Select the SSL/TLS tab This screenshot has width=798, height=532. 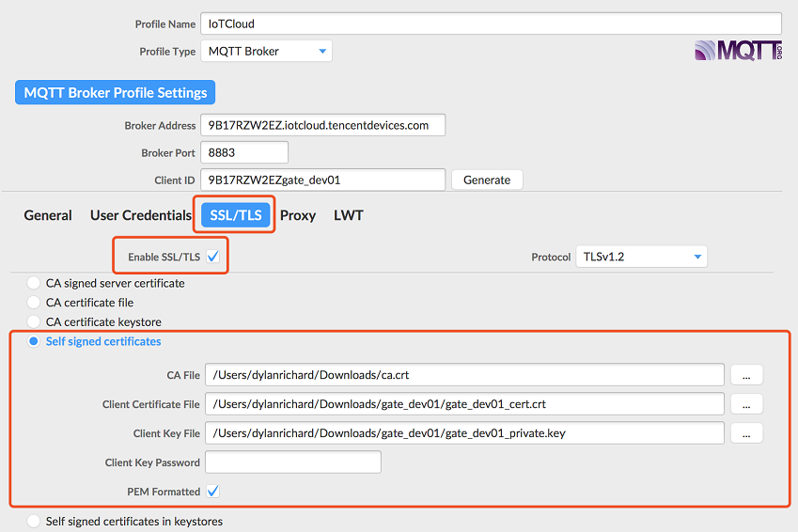click(236, 215)
